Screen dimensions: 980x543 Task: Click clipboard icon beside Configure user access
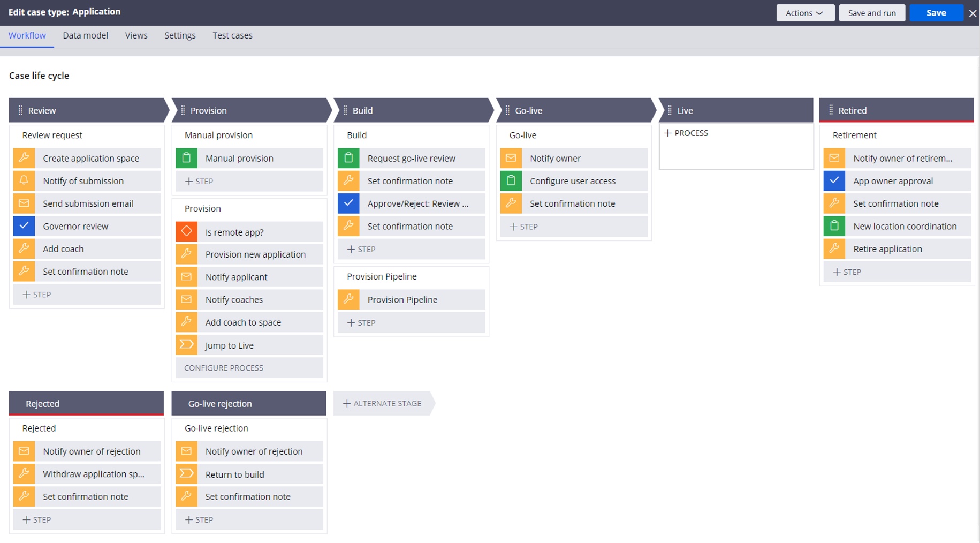pos(511,180)
